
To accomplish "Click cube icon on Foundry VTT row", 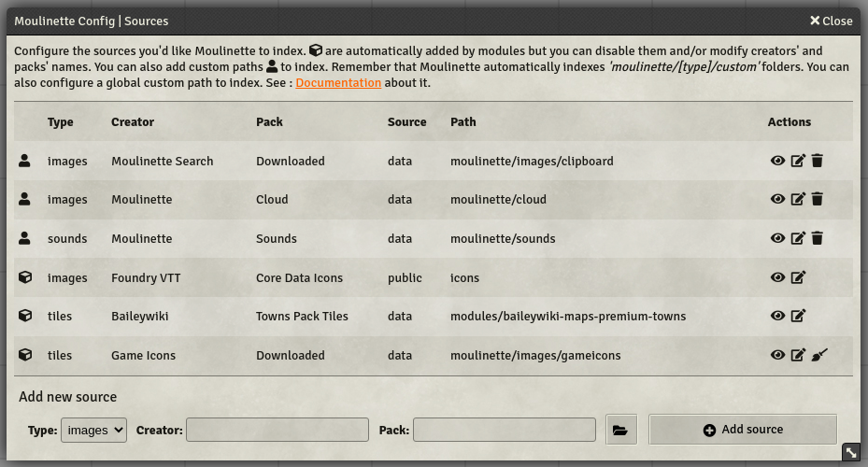I will pyautogui.click(x=25, y=277).
